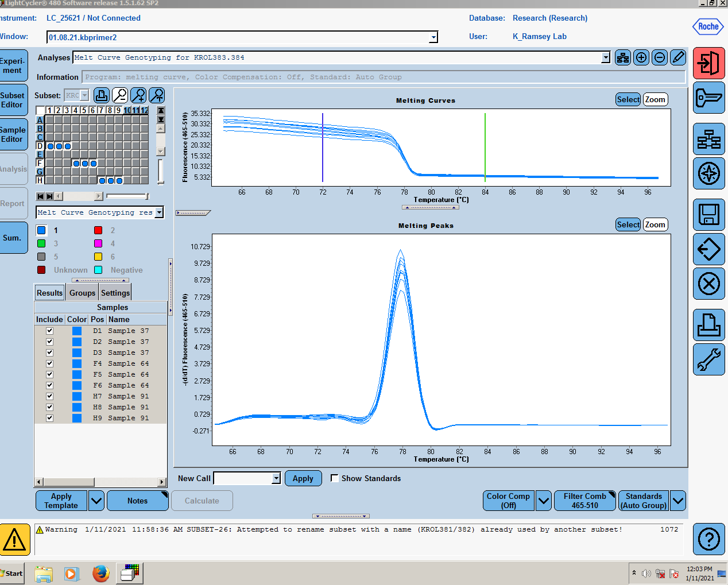
Task: Open the New Call dropdown
Action: [276, 478]
